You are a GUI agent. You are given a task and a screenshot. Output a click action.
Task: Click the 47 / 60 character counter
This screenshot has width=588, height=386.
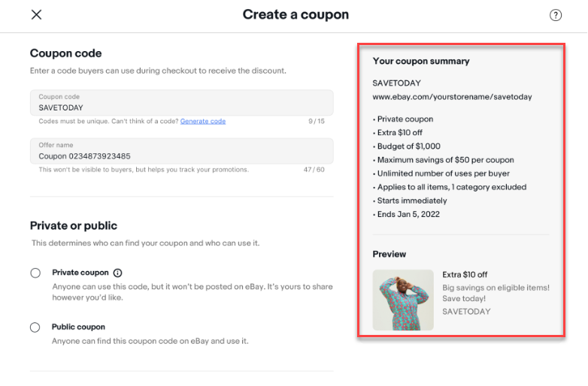click(x=314, y=170)
